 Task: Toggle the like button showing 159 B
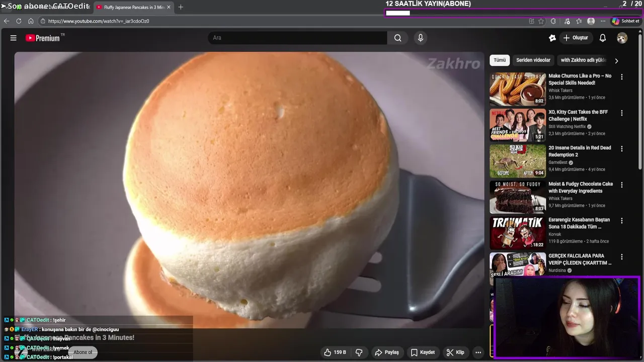tap(336, 352)
